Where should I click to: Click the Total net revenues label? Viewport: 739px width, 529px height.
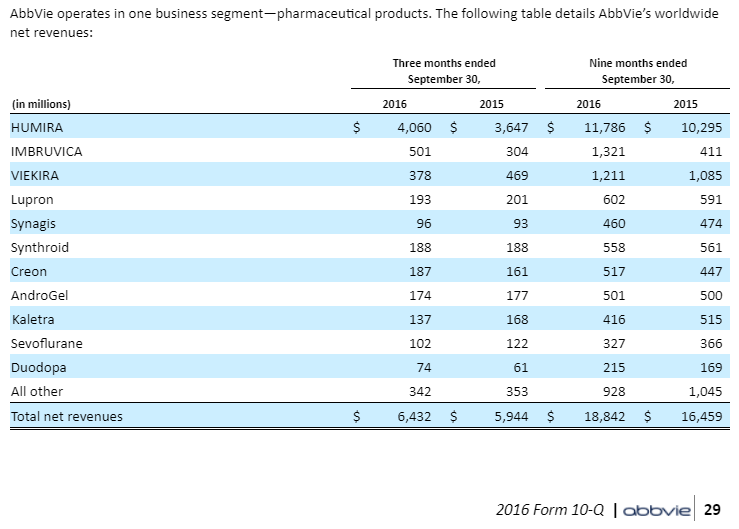tap(66, 416)
